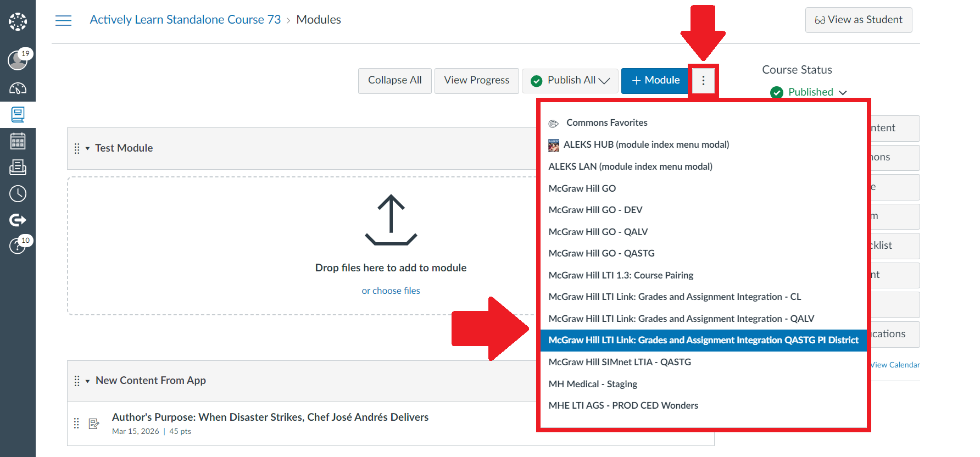
Task: Click the ALEKS HUB thumbnail icon
Action: [554, 145]
